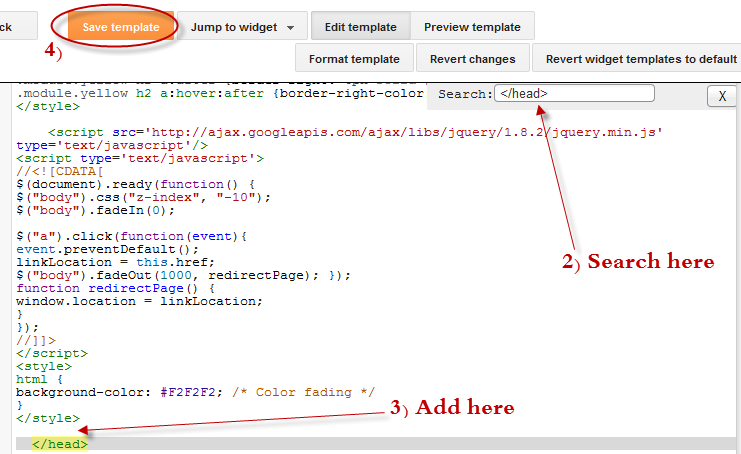
Task: Click the highlighted </head> tag line
Action: click(x=60, y=444)
